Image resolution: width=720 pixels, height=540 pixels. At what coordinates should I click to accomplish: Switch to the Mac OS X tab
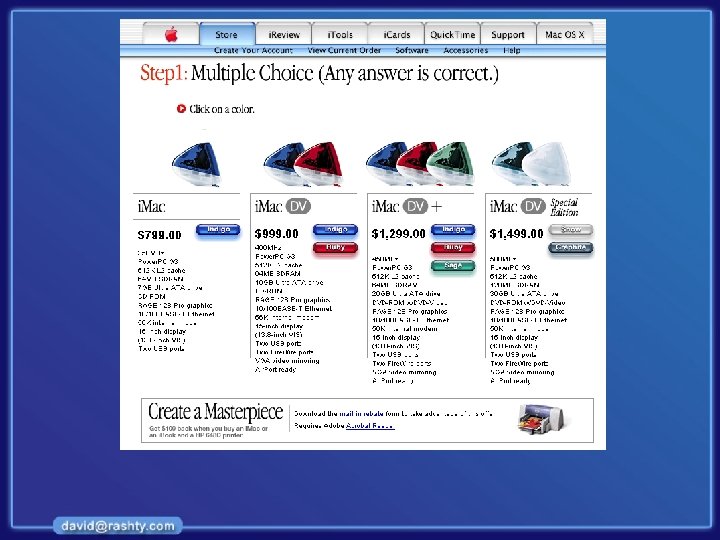pos(564,34)
